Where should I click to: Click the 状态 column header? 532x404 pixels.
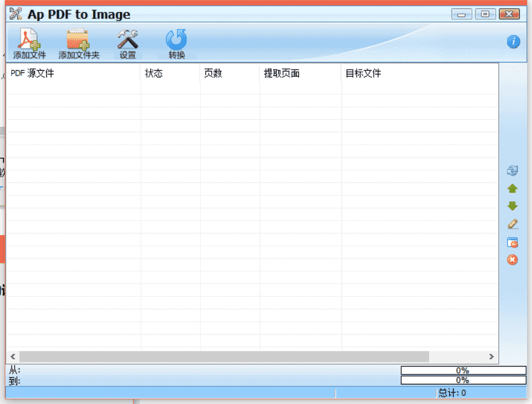[x=171, y=73]
